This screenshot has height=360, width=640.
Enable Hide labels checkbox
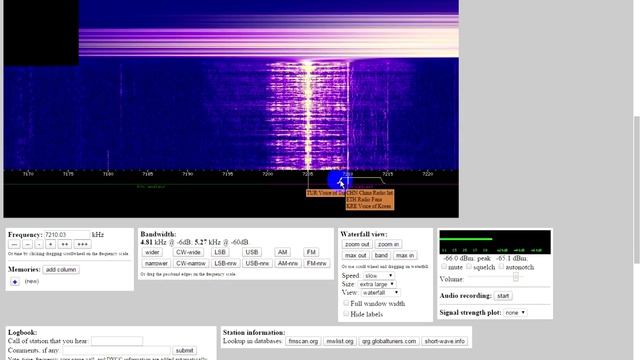[346, 314]
